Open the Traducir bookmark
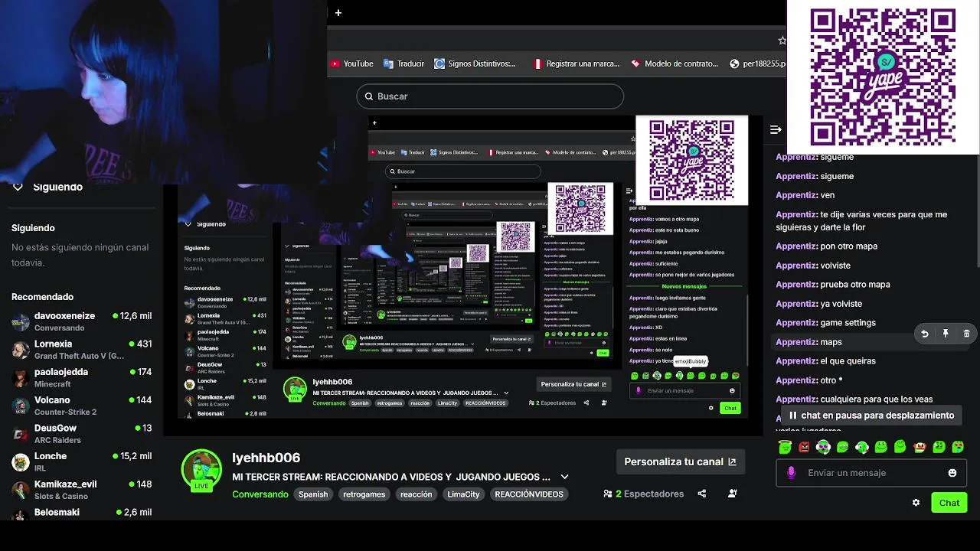This screenshot has height=551, width=980. point(403,64)
